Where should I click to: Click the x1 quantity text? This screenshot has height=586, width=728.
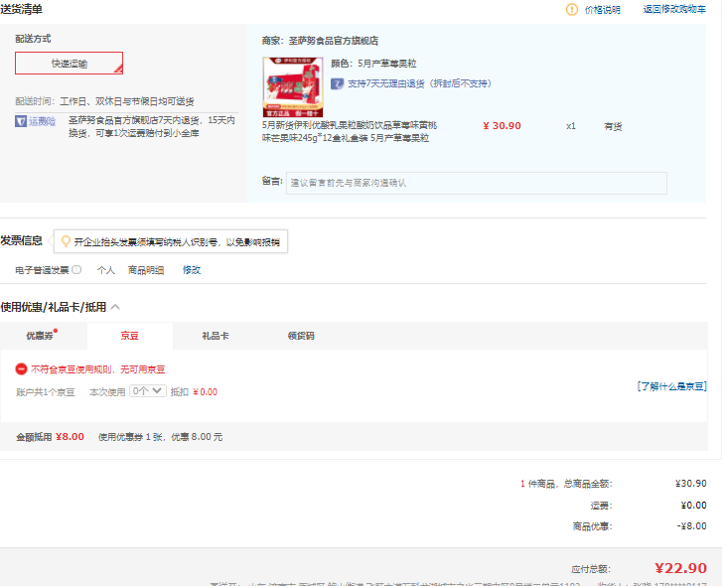pos(571,126)
